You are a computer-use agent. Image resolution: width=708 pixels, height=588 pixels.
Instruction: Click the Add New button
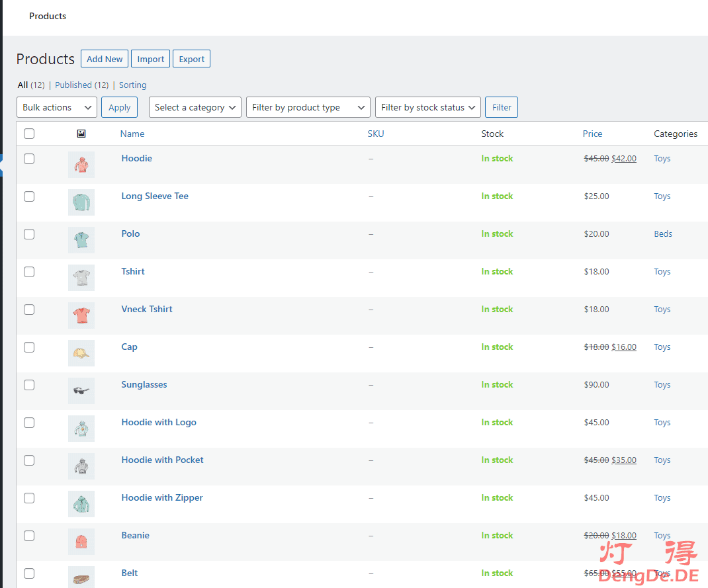tap(105, 59)
